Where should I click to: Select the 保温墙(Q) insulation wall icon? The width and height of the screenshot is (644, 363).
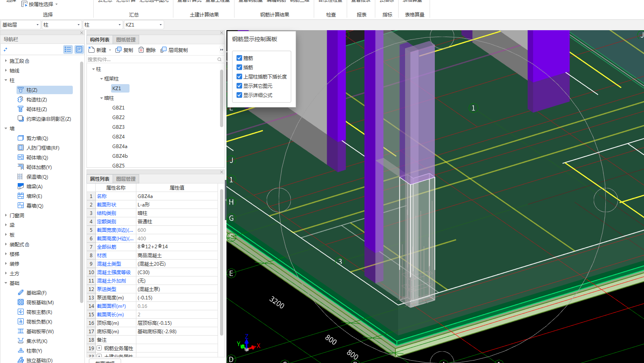[x=21, y=177]
